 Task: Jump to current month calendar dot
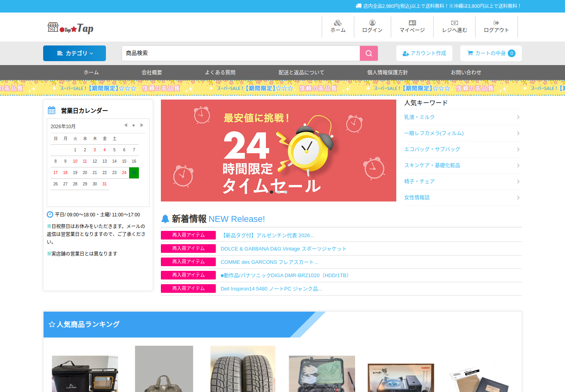133,125
